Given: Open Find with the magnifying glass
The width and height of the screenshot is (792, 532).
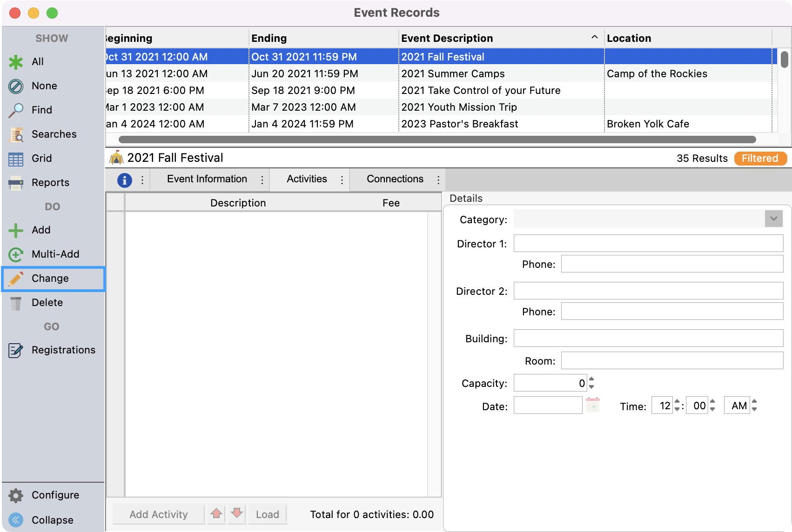Looking at the screenshot, I should [16, 110].
